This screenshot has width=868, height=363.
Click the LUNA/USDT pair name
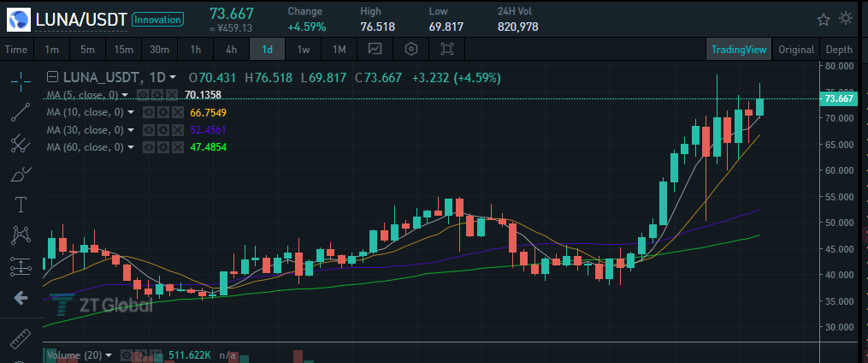click(x=82, y=20)
